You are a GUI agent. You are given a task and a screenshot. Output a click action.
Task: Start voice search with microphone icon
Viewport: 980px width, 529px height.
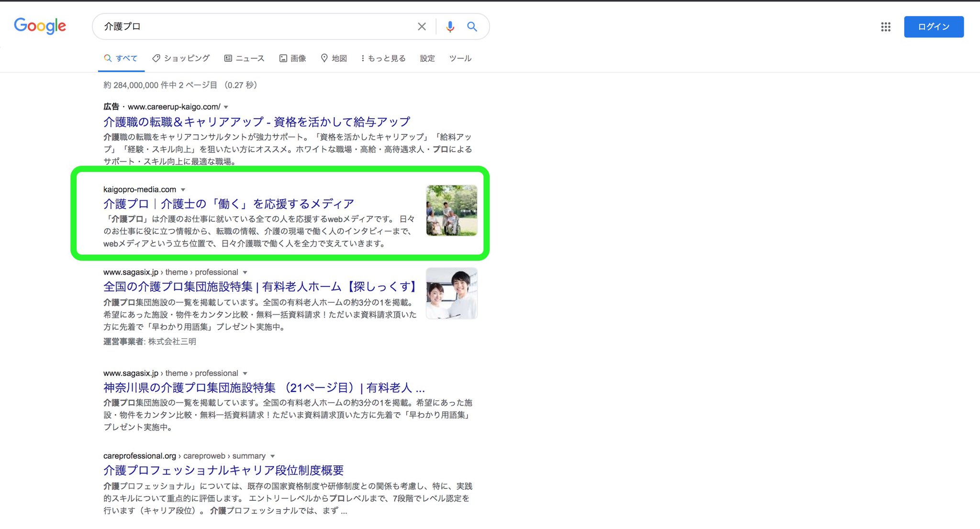[x=450, y=27]
